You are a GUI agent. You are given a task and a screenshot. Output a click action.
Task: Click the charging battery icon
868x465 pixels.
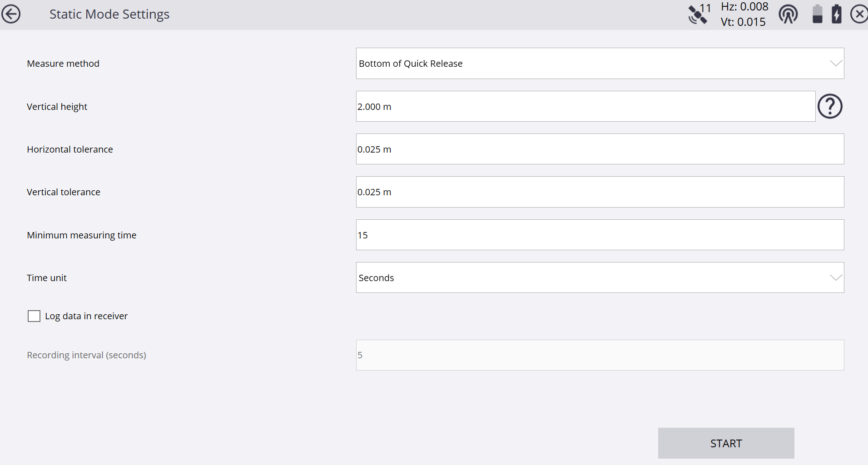pyautogui.click(x=836, y=14)
